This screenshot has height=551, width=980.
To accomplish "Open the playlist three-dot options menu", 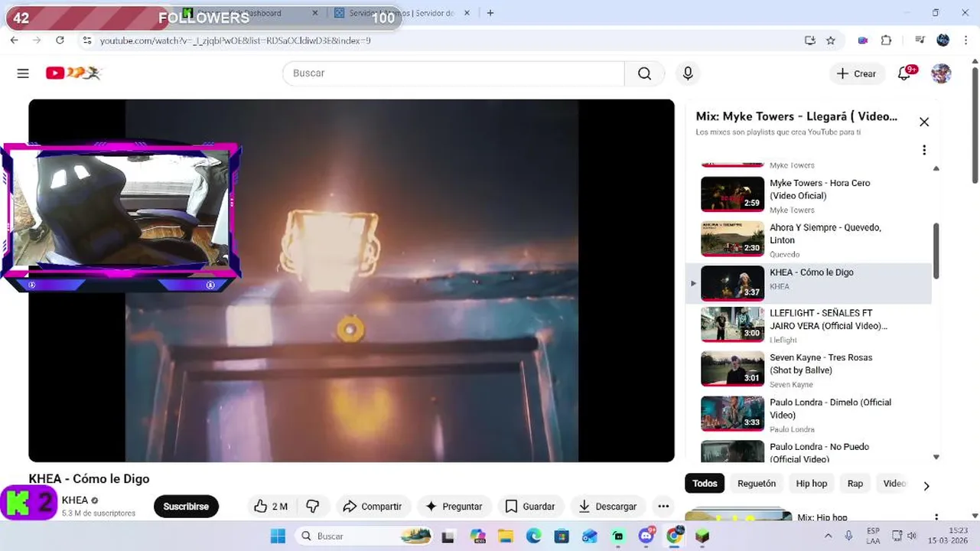I will (x=924, y=150).
